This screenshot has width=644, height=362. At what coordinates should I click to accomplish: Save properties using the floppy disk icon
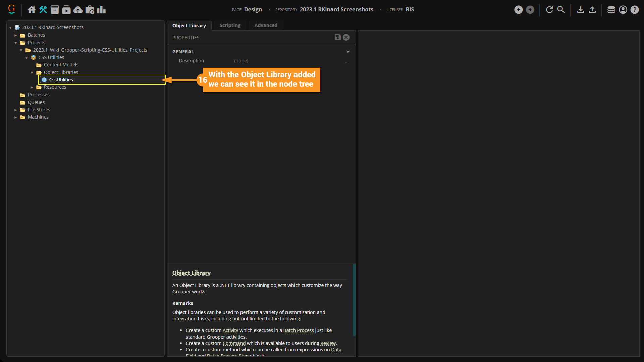[337, 37]
